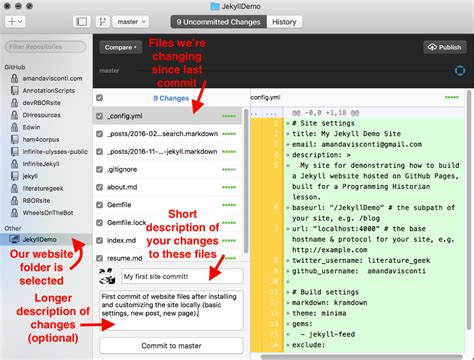This screenshot has height=360, width=474.
Task: Click lock icon beside InfiniteJekyll
Action: tap(14, 164)
